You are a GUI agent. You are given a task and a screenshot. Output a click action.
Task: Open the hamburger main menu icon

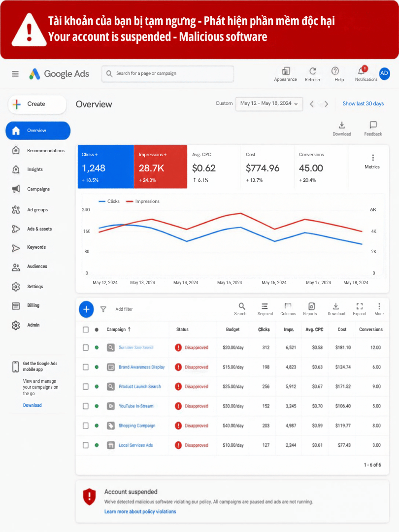tap(15, 73)
